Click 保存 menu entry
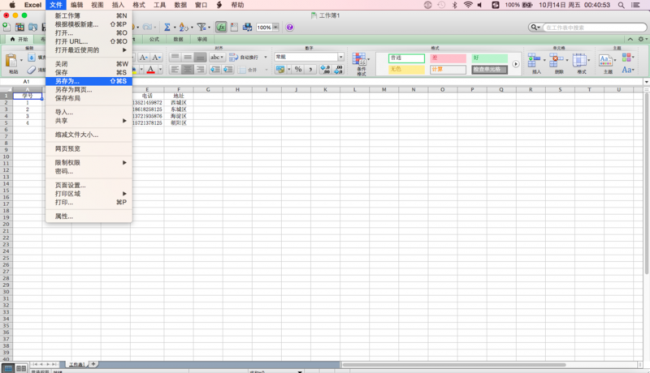This screenshot has height=373, width=650. (89, 72)
